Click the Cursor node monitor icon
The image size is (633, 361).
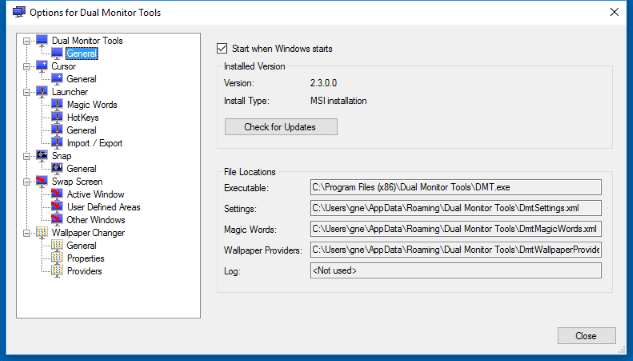[x=42, y=66]
